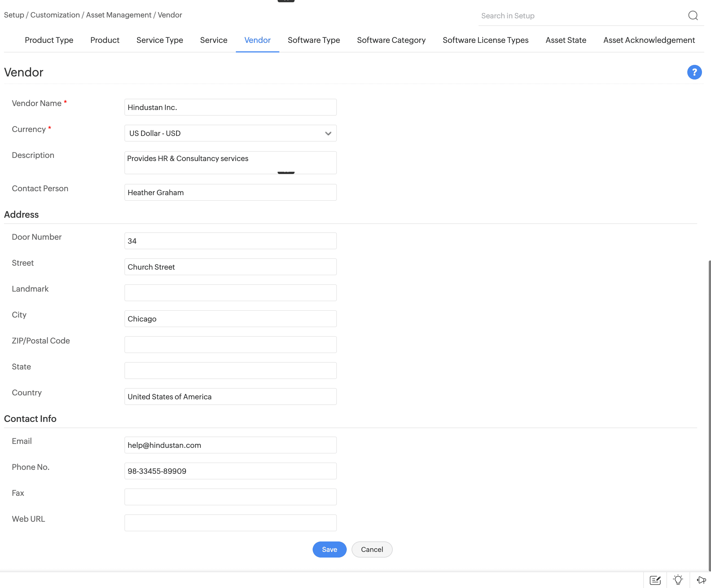Click the Asset Management breadcrumb link
This screenshot has height=588, width=711.
pos(118,15)
